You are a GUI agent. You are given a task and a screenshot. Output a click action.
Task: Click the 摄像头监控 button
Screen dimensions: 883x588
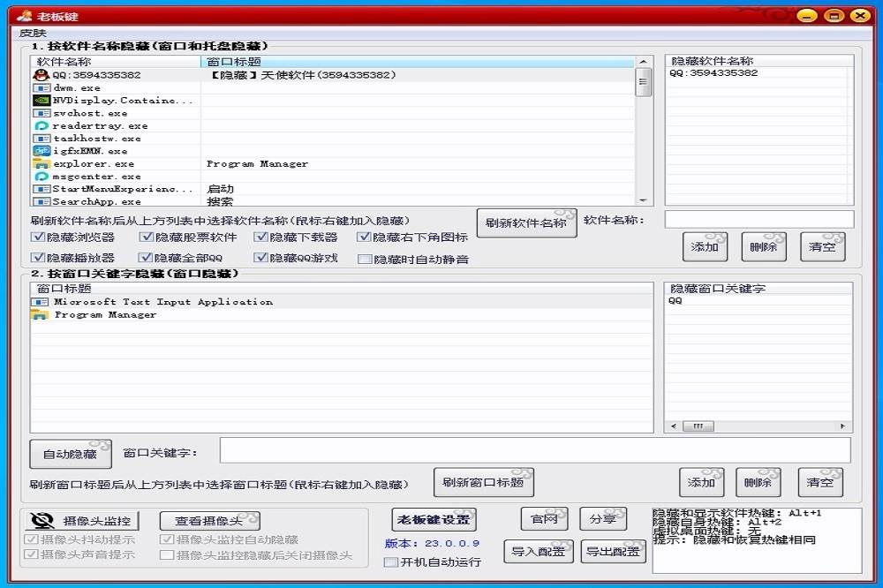[81, 521]
